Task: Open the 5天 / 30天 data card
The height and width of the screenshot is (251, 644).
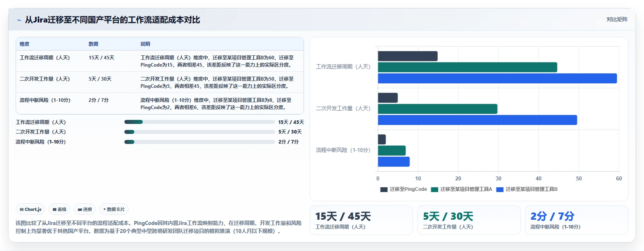Action: (469, 220)
